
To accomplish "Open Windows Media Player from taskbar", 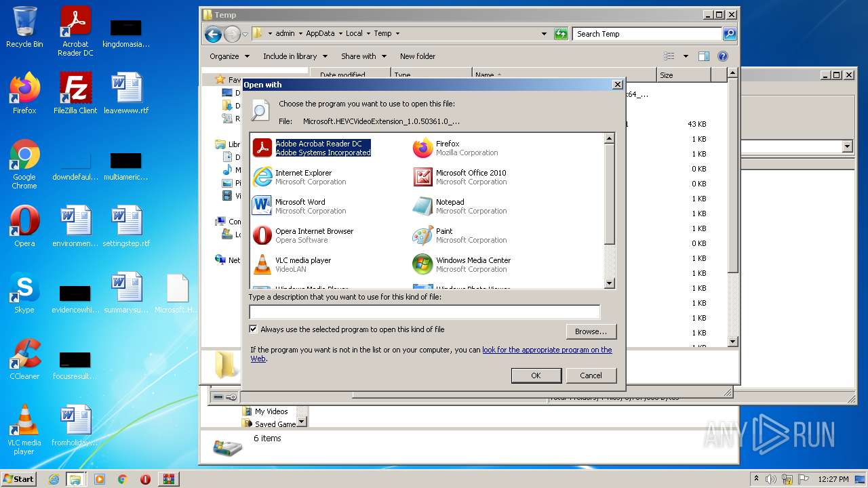I will click(100, 479).
